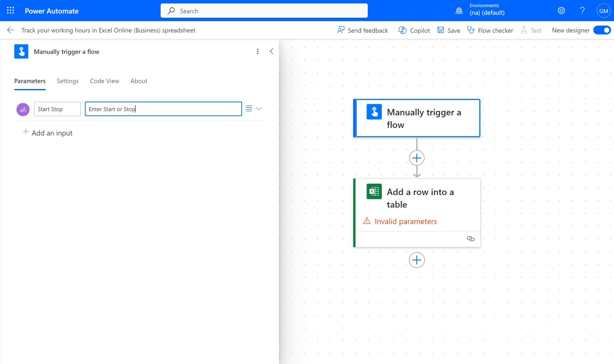Image resolution: width=614 pixels, height=364 pixels.
Task: Expand the chevron next to input field
Action: click(259, 109)
